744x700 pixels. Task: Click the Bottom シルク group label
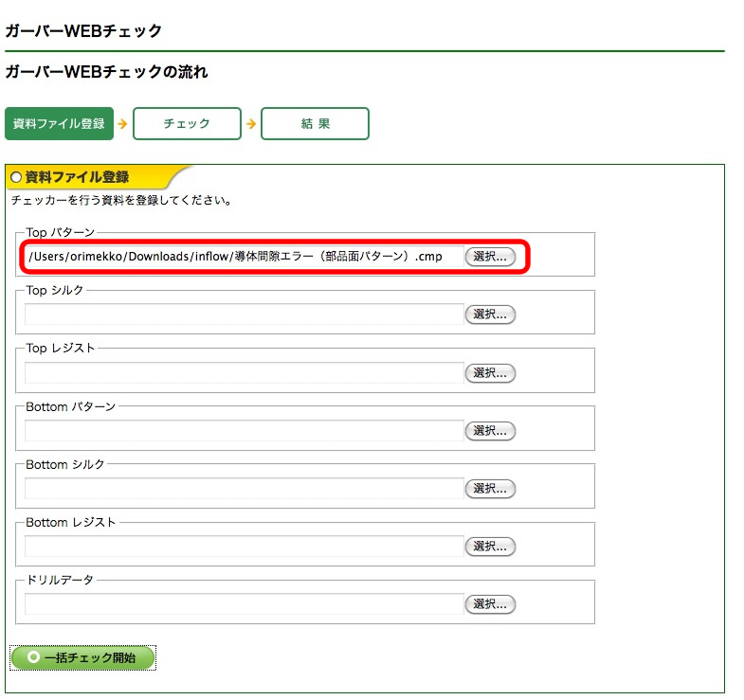point(65,464)
